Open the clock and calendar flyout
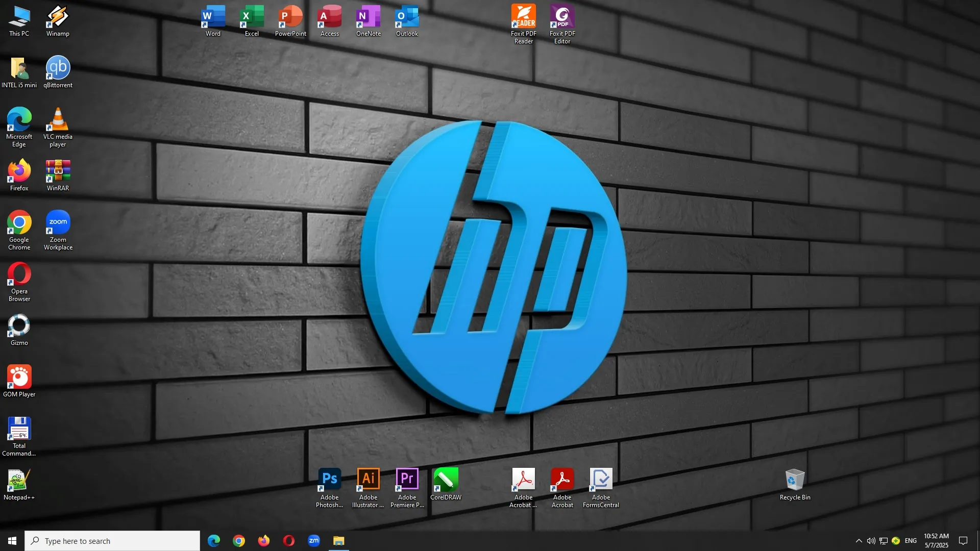Screen dimensions: 980x551 click(937, 541)
